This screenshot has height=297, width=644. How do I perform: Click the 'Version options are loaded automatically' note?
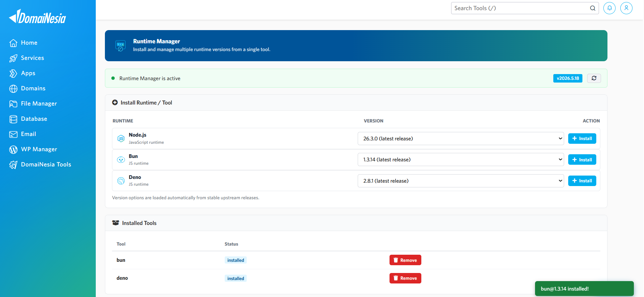[186, 198]
